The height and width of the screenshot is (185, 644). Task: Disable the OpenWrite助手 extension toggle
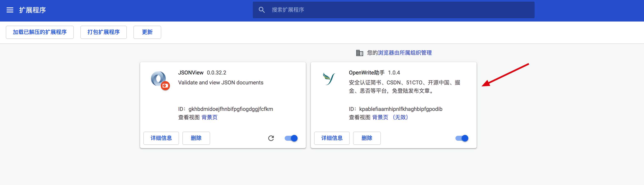pyautogui.click(x=462, y=138)
